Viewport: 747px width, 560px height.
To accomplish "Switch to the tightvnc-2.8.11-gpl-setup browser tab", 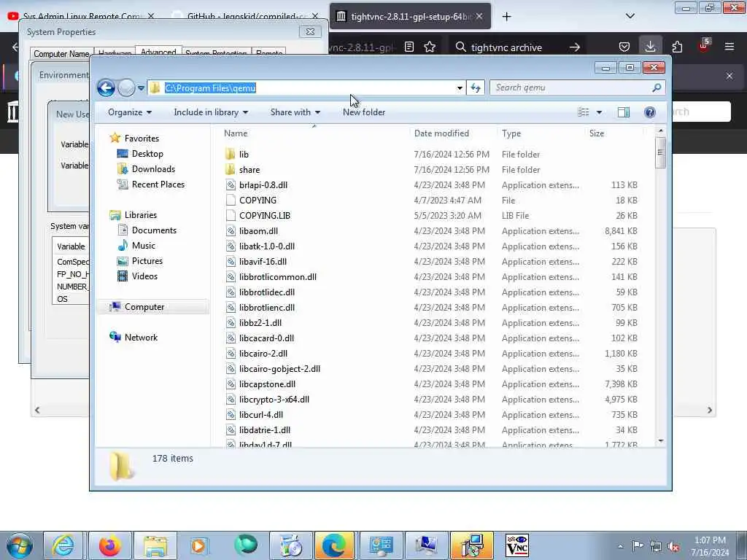I will 410,16.
